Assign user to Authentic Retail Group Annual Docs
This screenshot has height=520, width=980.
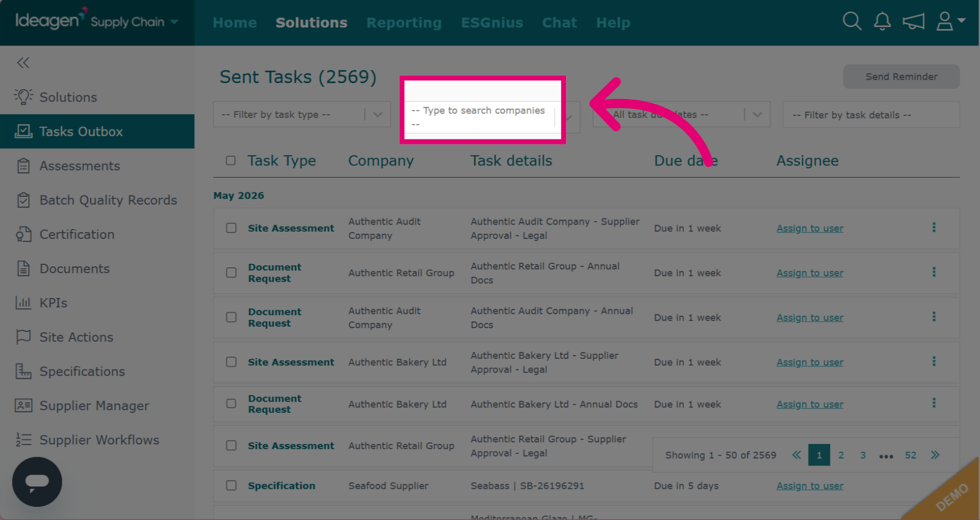coord(810,273)
